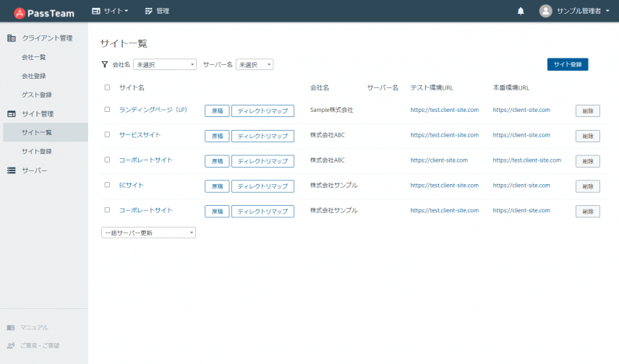Open ディレクトリマップ for ECサイト
The width and height of the screenshot is (619, 364).
[x=262, y=186]
